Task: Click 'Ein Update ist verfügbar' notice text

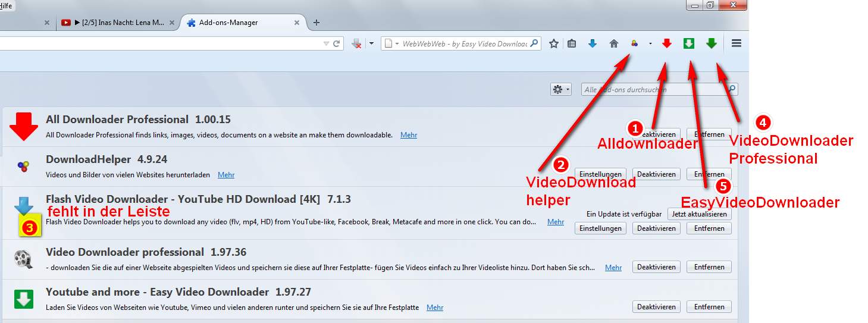Action: click(623, 214)
